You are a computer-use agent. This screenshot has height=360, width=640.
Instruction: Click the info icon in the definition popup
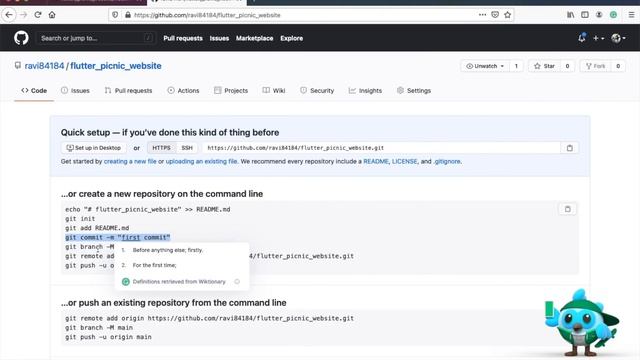coord(237,282)
